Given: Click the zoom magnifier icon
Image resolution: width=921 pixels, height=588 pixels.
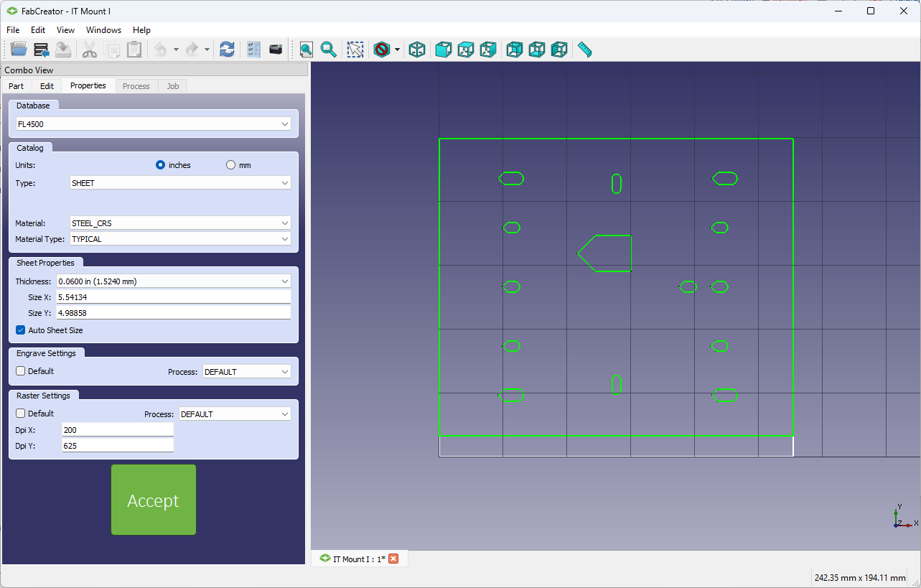Looking at the screenshot, I should click(329, 50).
